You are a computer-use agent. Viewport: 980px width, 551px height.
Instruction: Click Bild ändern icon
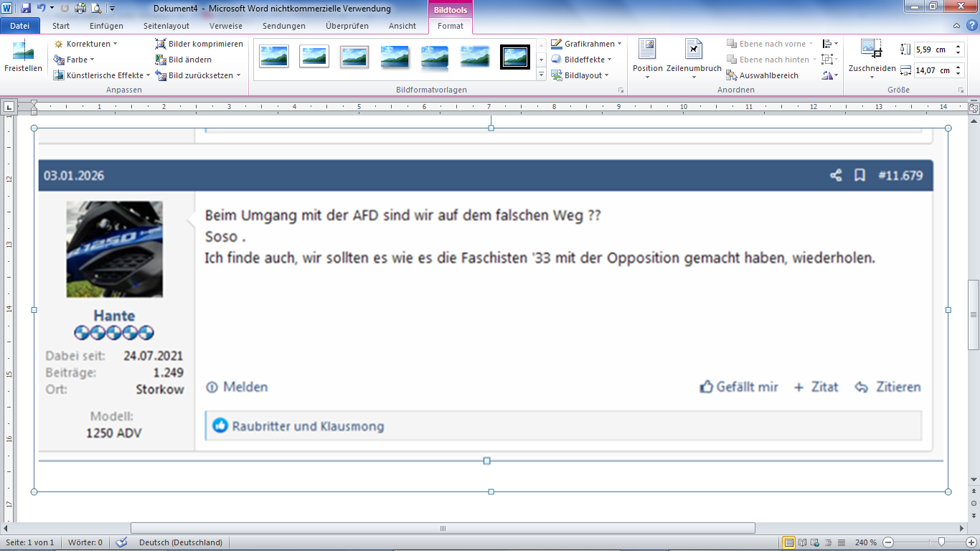(x=161, y=60)
